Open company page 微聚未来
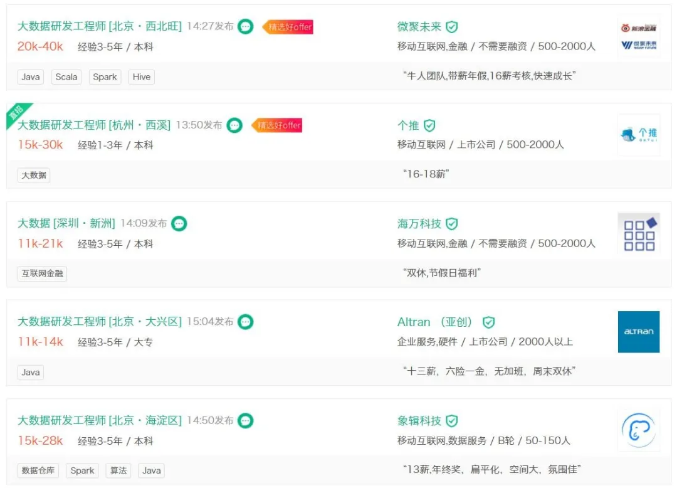This screenshot has height=489, width=675. point(419,27)
